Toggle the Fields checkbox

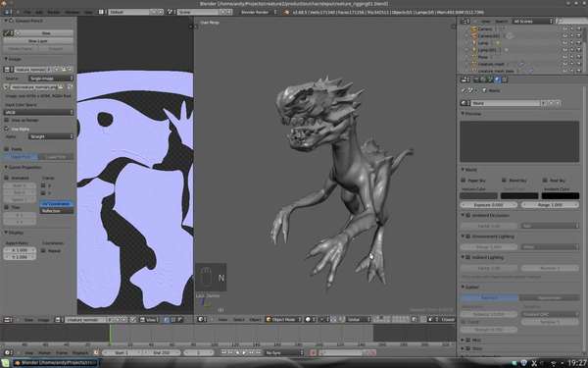(x=7, y=149)
